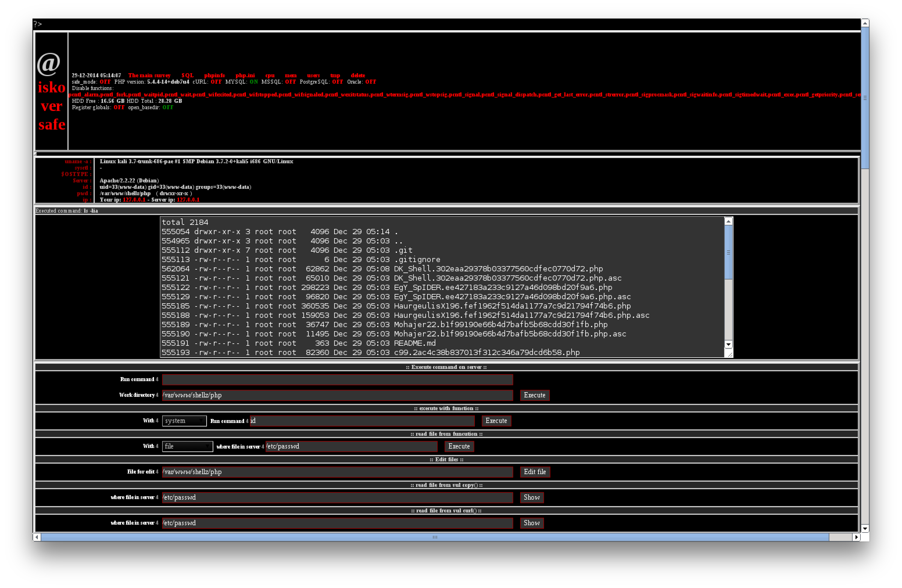The image size is (902, 588).
Task: Click the output textarea scroll-down arrow
Action: (729, 344)
